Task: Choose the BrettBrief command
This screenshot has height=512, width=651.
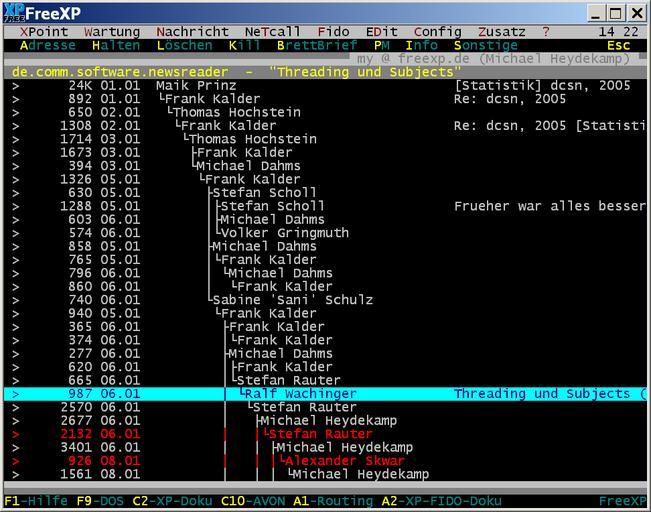Action: (317, 46)
